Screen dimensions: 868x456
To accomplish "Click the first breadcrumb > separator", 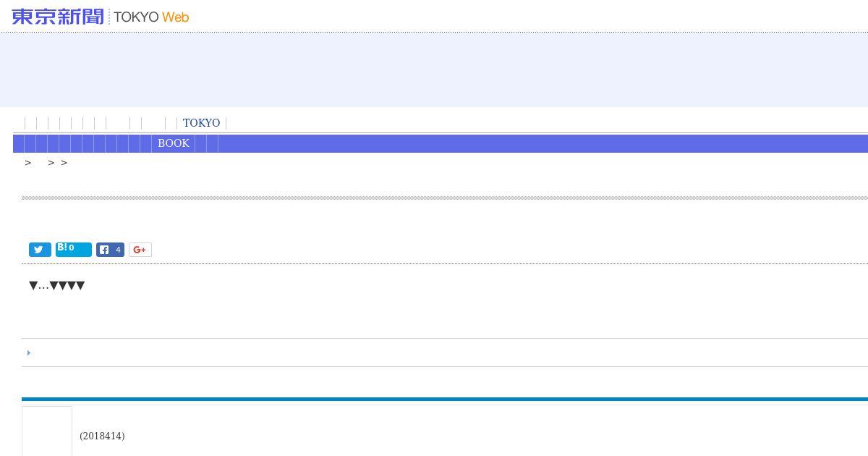I will (x=28, y=163).
